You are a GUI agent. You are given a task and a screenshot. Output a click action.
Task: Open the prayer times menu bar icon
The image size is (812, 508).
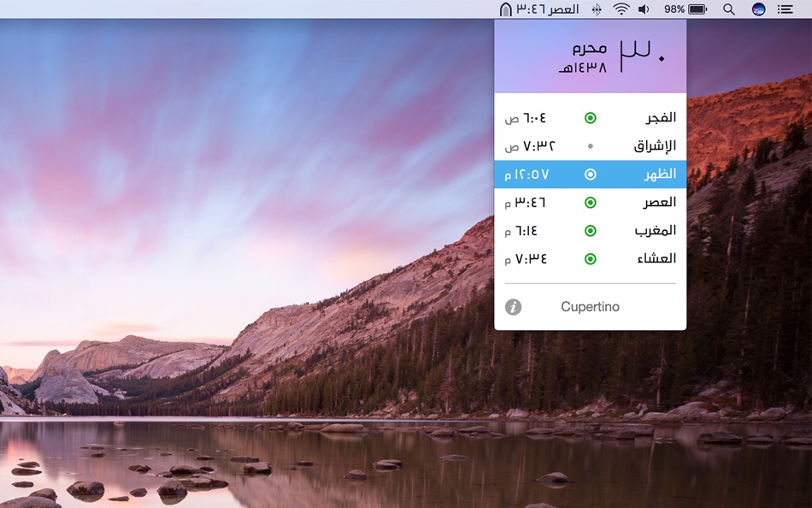(x=505, y=9)
